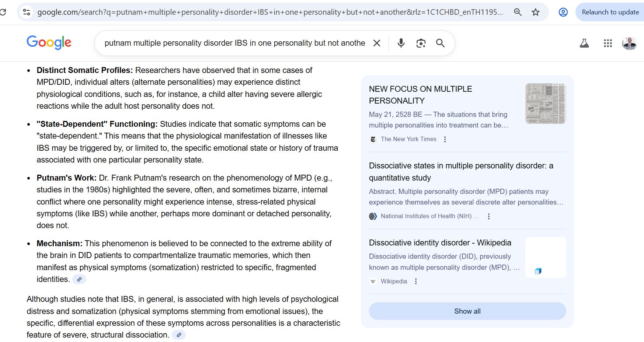Open New York Times source options menu
This screenshot has width=644, height=342.
click(445, 139)
